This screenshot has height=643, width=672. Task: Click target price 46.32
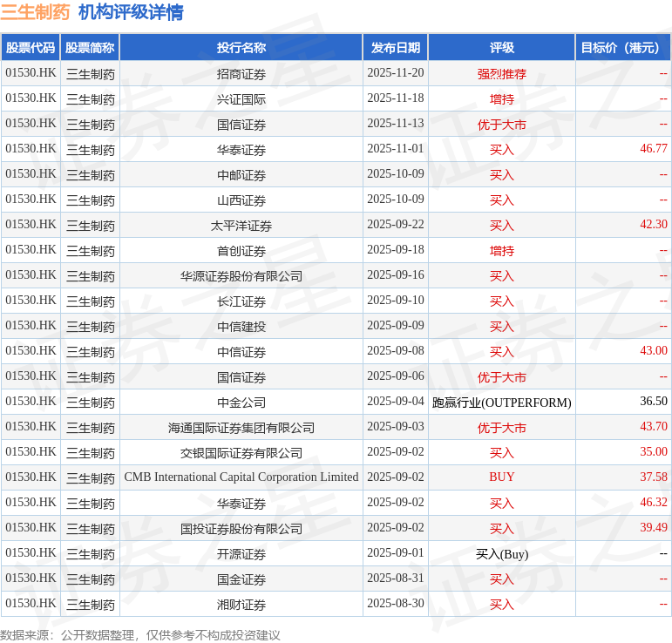click(x=654, y=503)
